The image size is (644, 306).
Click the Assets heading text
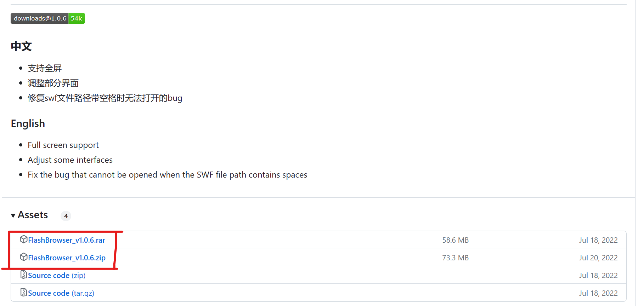point(33,215)
